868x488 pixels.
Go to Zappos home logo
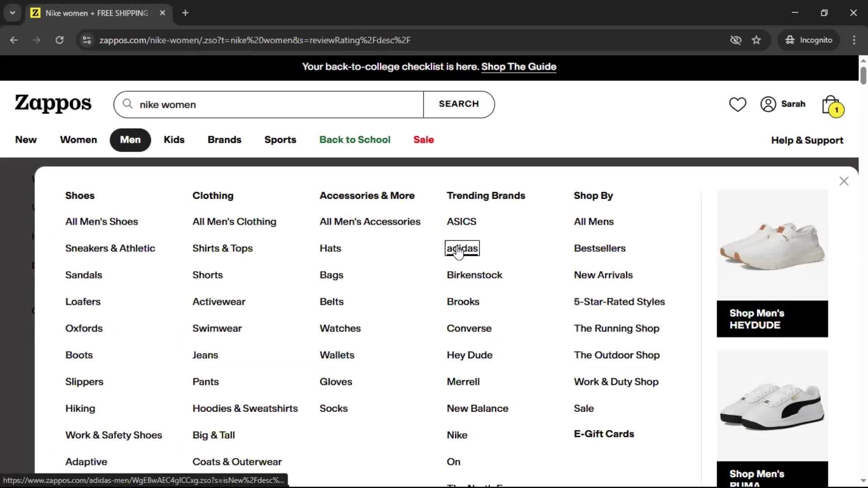[x=53, y=103]
